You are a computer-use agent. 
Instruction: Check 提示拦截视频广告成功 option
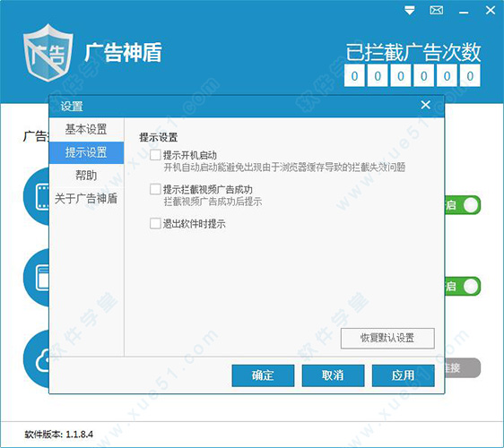(155, 189)
